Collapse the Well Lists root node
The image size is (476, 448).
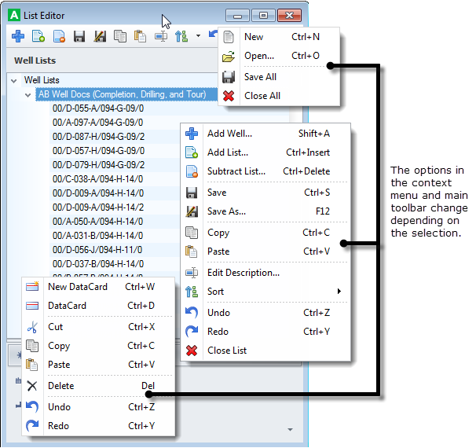click(x=14, y=80)
